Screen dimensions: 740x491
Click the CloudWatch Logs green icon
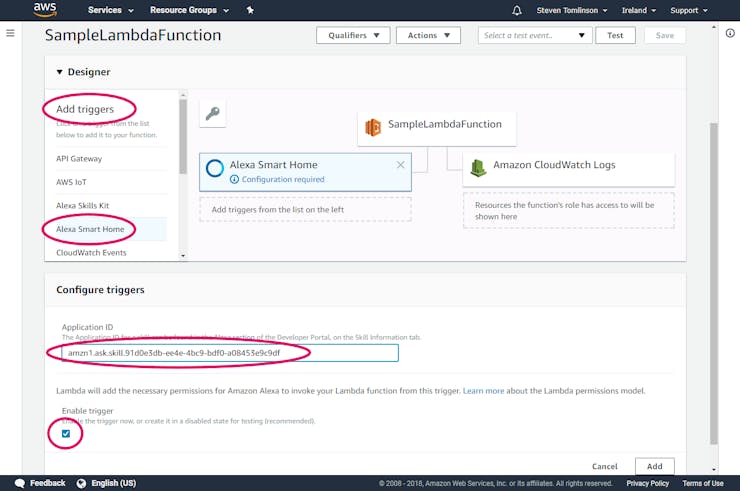pyautogui.click(x=478, y=168)
